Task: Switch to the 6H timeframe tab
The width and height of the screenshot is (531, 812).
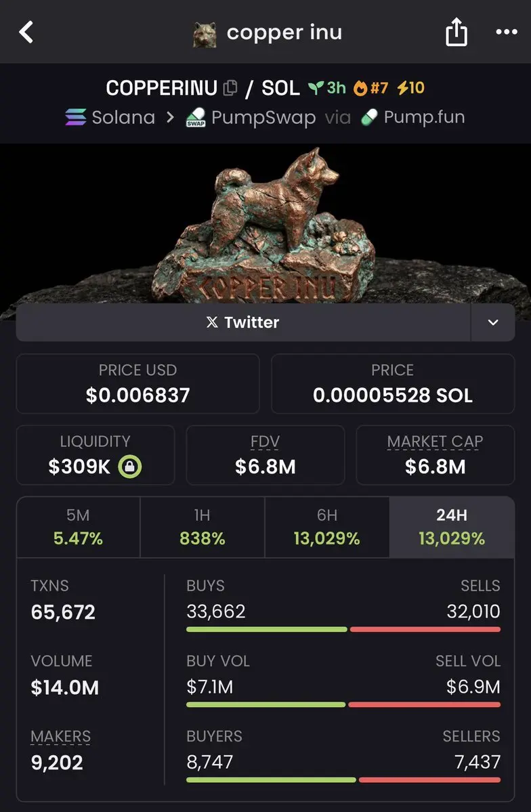Action: click(327, 527)
